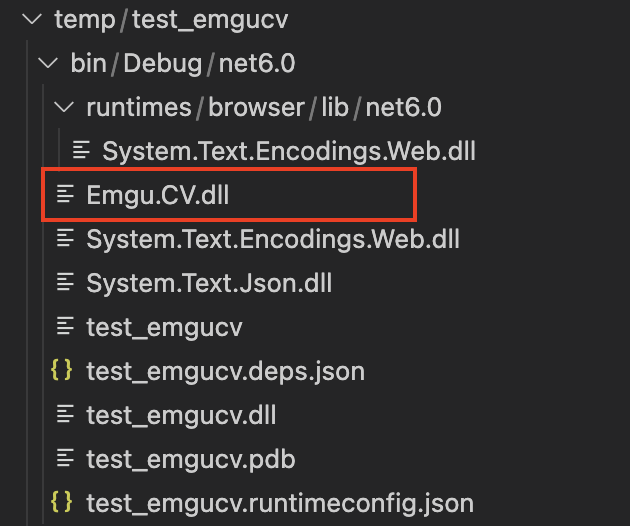
Task: Open the Emgu.CV.dll file
Action: click(x=158, y=195)
